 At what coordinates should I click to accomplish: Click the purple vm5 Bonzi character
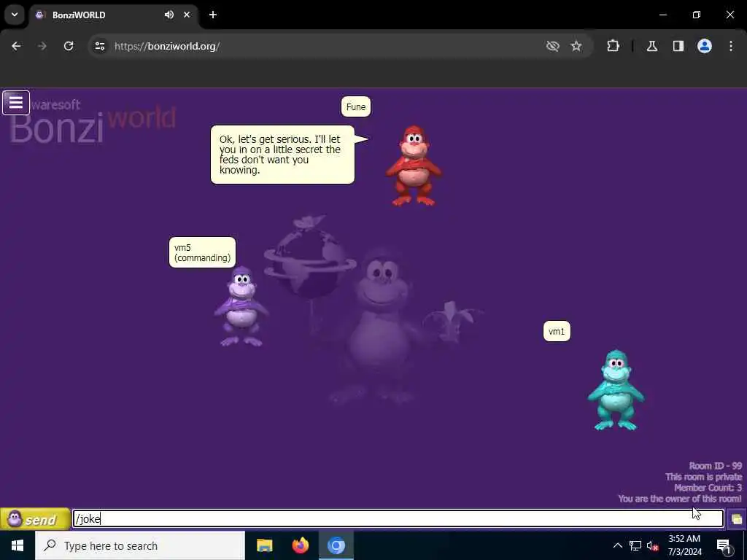(x=241, y=306)
